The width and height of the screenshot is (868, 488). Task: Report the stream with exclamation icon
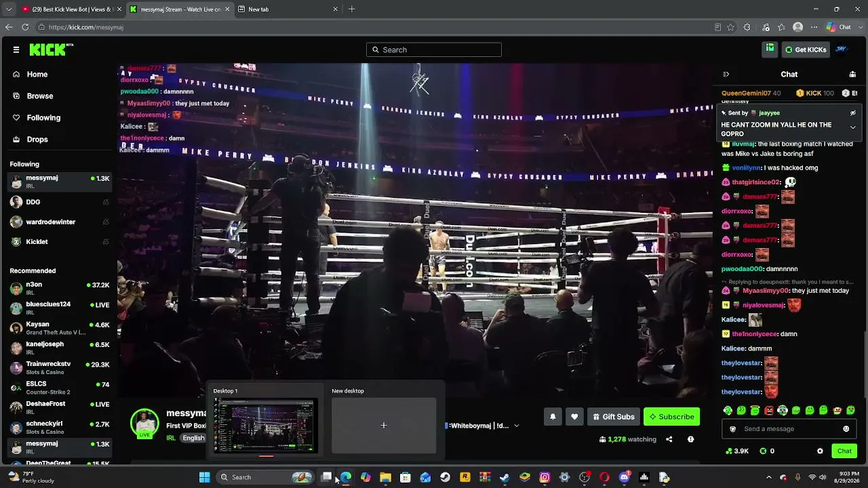click(690, 439)
